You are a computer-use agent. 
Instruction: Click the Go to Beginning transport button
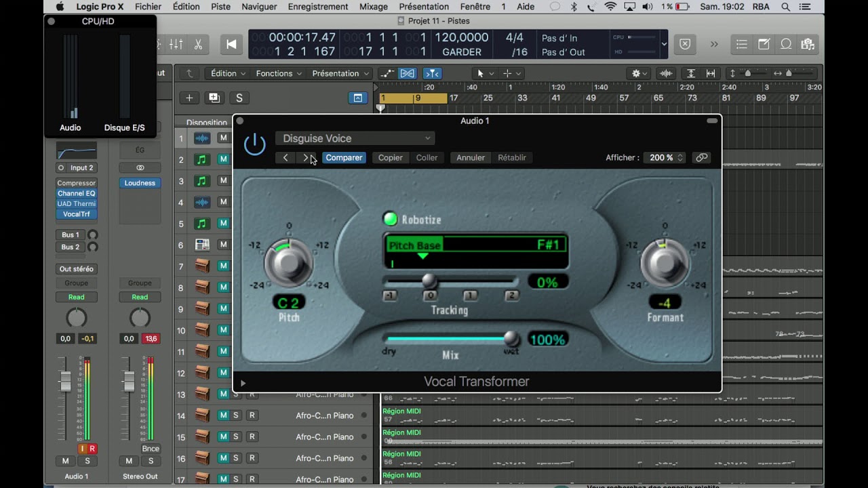231,44
